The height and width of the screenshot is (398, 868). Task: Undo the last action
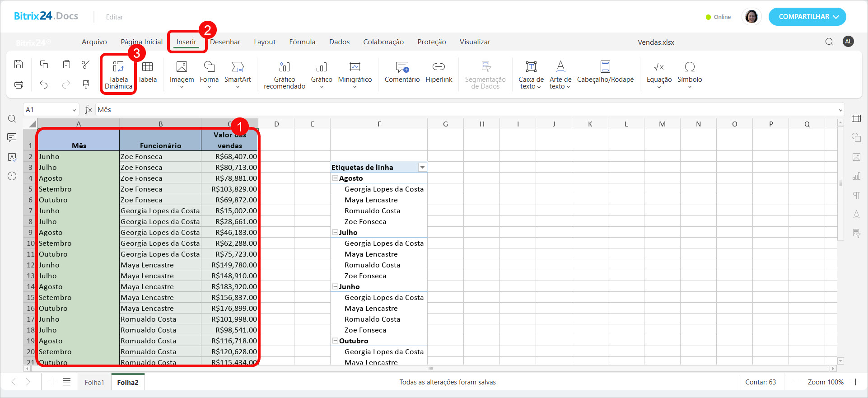tap(44, 84)
